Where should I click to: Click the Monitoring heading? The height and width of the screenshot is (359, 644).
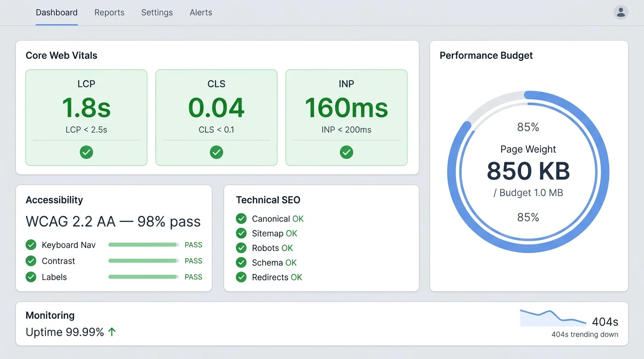[x=50, y=316]
